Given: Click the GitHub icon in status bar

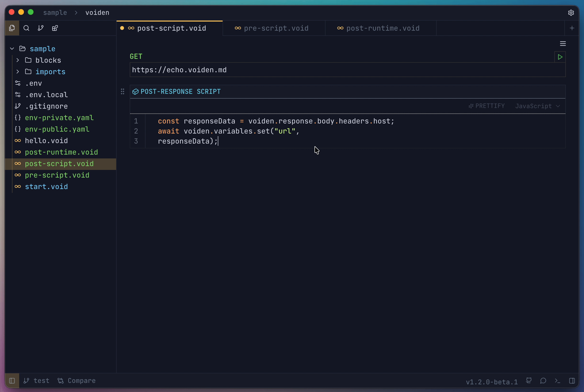Looking at the screenshot, I should point(529,381).
